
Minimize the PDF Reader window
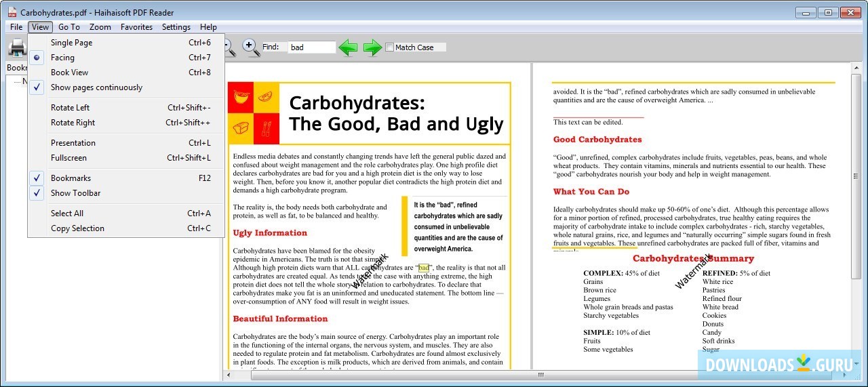[806, 12]
